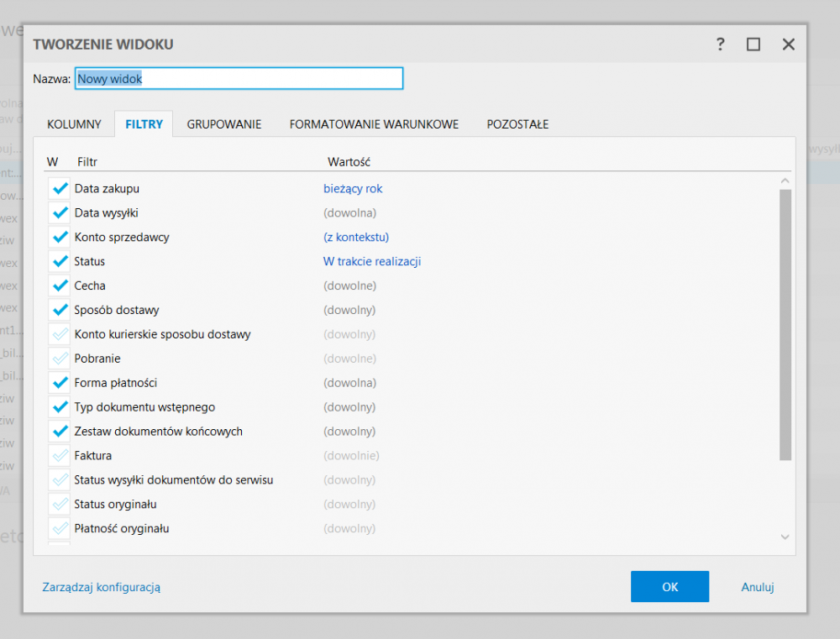Disable the Forma płatności filter checkbox
This screenshot has height=639, width=840.
pos(60,384)
